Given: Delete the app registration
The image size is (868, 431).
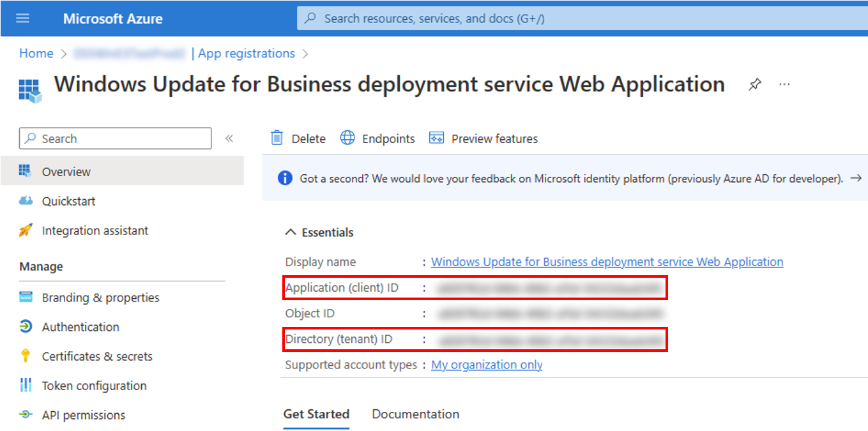Looking at the screenshot, I should click(308, 139).
